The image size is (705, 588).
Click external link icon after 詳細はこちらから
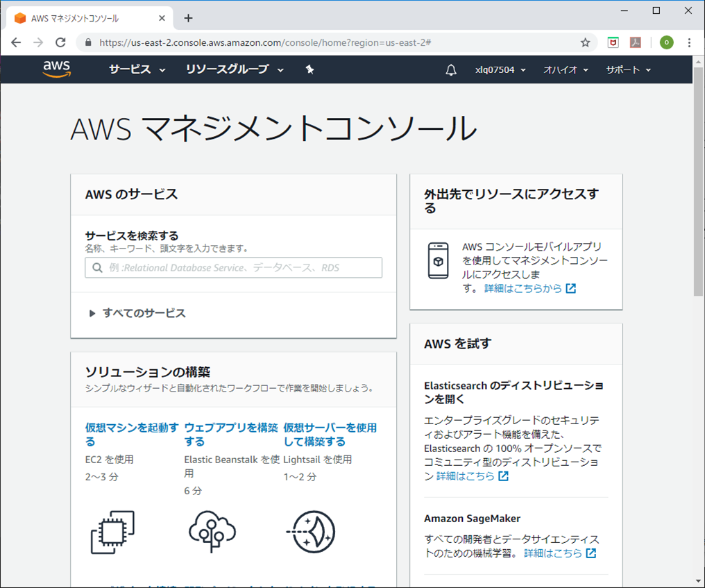570,288
